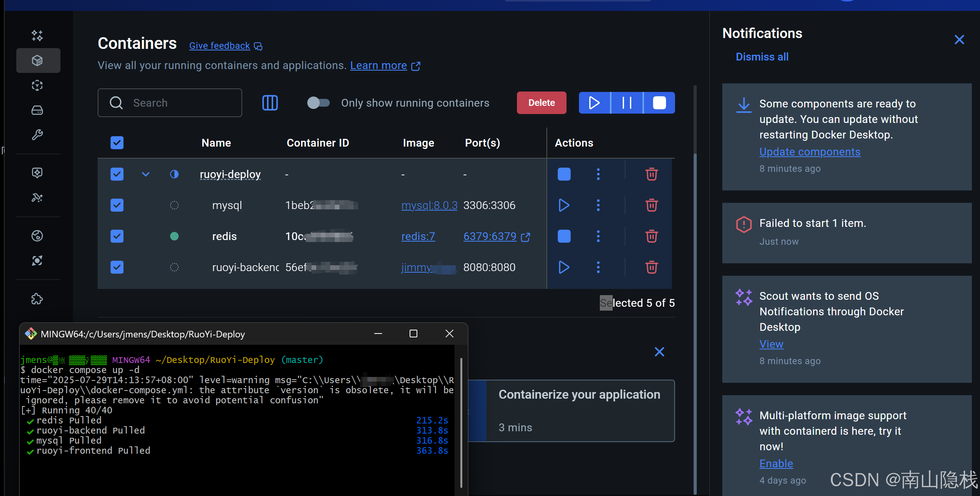
Task: Open the Images sidebar section
Action: 37,85
